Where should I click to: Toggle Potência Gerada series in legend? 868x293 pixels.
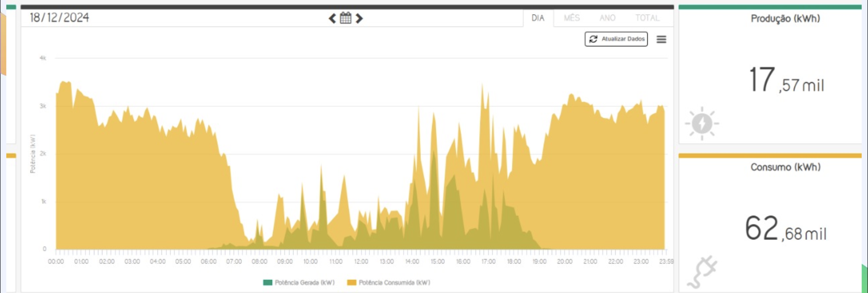click(x=299, y=282)
